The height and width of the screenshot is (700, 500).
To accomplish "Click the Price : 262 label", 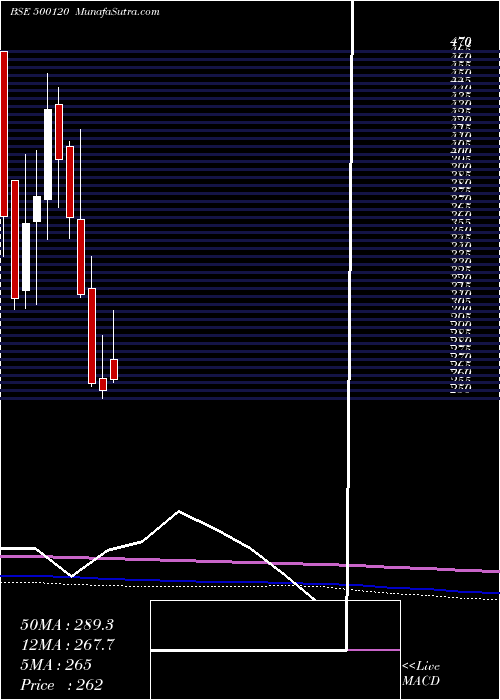I will coord(62,685).
